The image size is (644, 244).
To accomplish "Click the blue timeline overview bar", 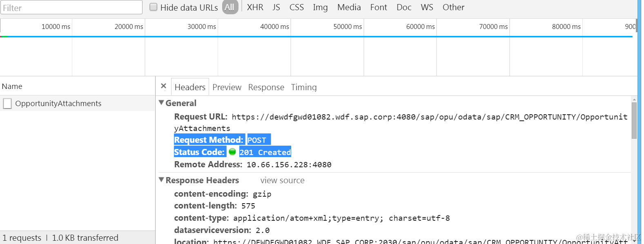I will [316, 37].
